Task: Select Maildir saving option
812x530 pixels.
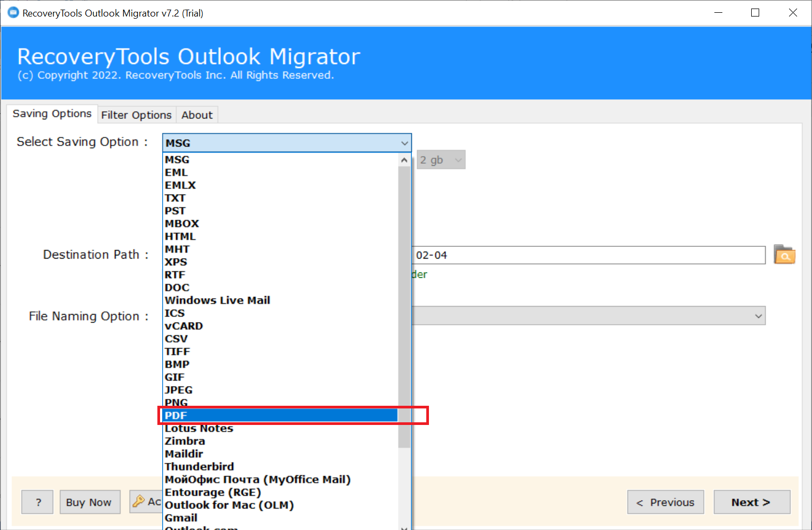Action: [x=280, y=454]
